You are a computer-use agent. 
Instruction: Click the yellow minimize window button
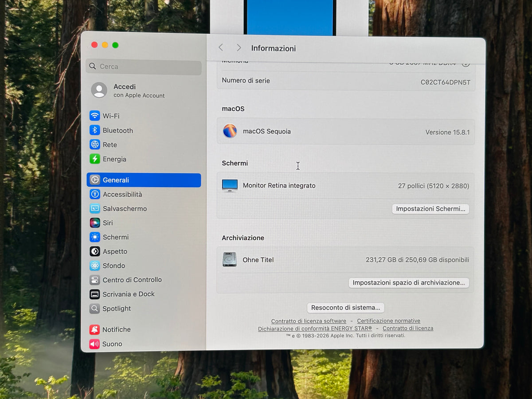click(x=105, y=45)
